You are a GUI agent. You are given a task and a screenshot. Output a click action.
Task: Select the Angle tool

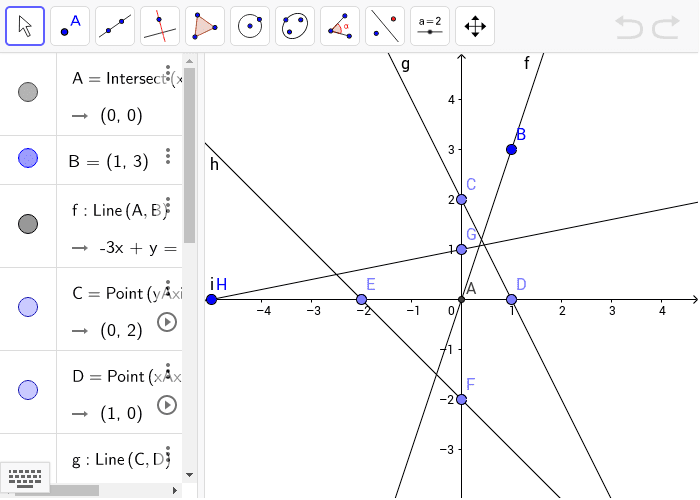click(x=340, y=26)
